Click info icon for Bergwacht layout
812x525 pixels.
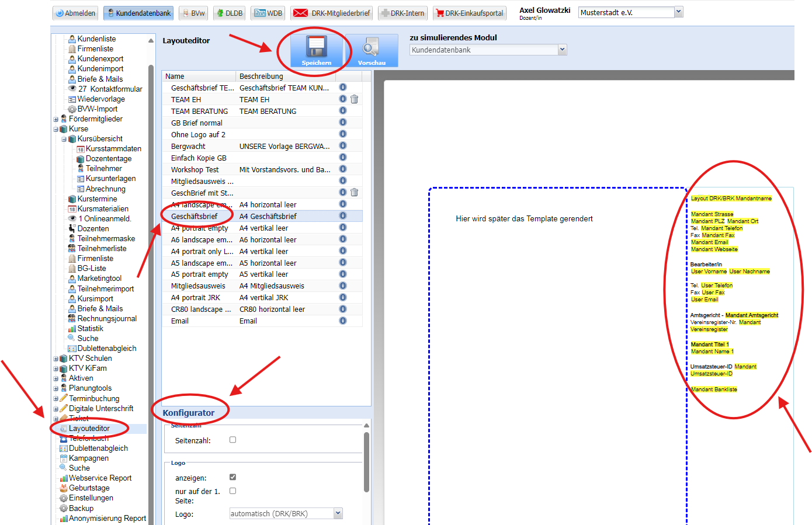click(343, 145)
